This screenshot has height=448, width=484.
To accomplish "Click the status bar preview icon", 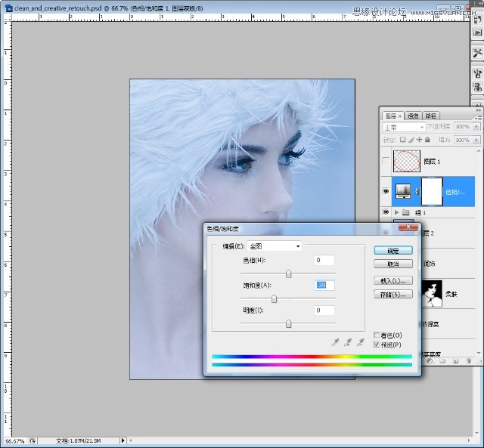I will pyautogui.click(x=33, y=441).
